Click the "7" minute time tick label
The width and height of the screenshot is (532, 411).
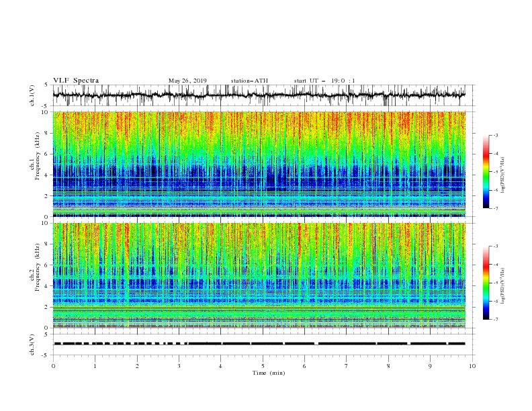[x=347, y=366]
